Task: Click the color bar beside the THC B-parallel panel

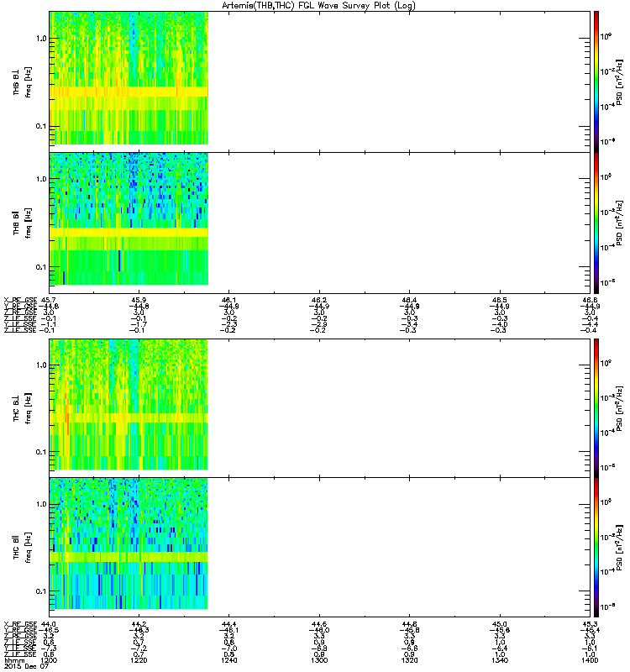Action: click(596, 548)
